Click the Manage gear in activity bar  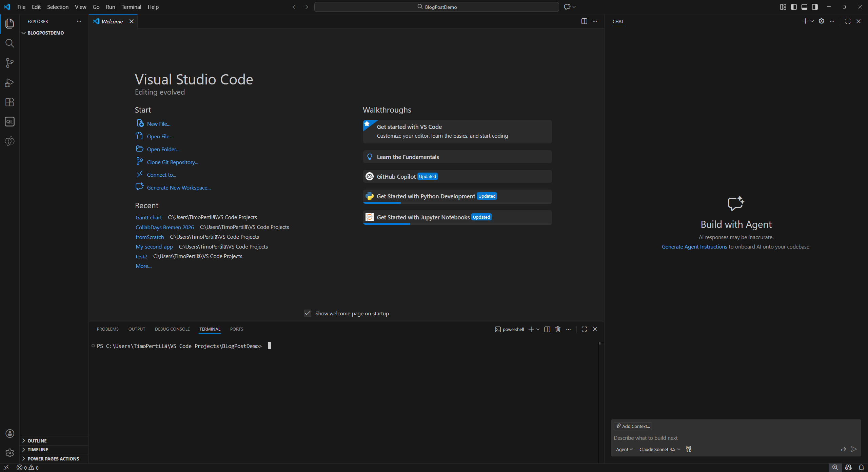pyautogui.click(x=9, y=453)
